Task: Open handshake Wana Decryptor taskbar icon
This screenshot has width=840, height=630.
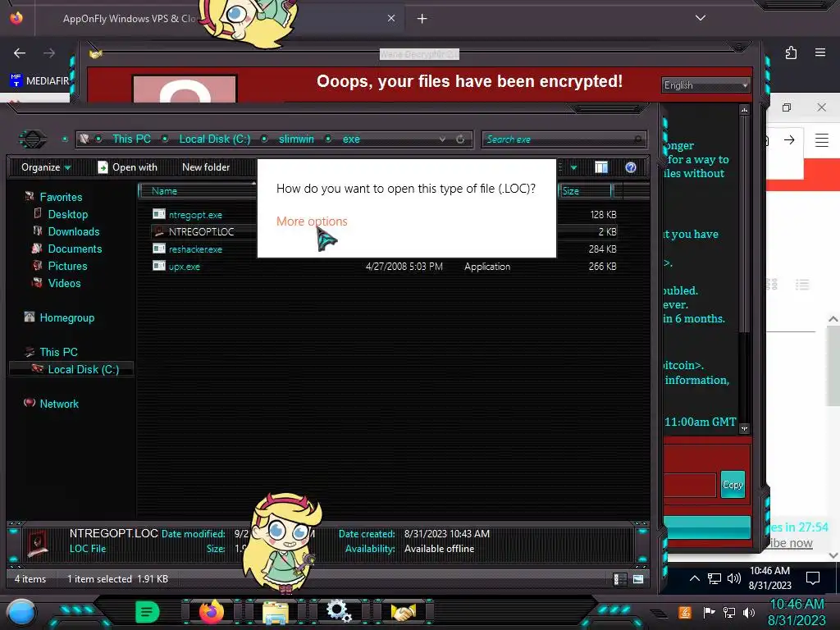Action: 404,612
